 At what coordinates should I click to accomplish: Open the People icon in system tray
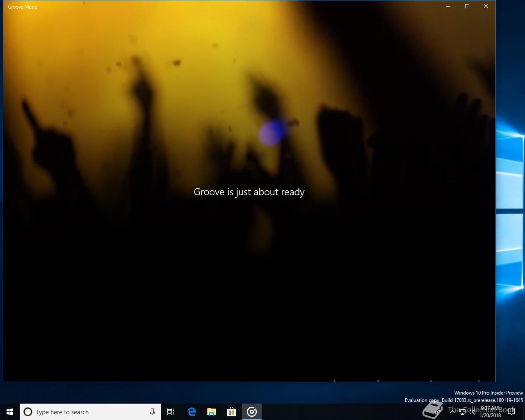click(438, 412)
